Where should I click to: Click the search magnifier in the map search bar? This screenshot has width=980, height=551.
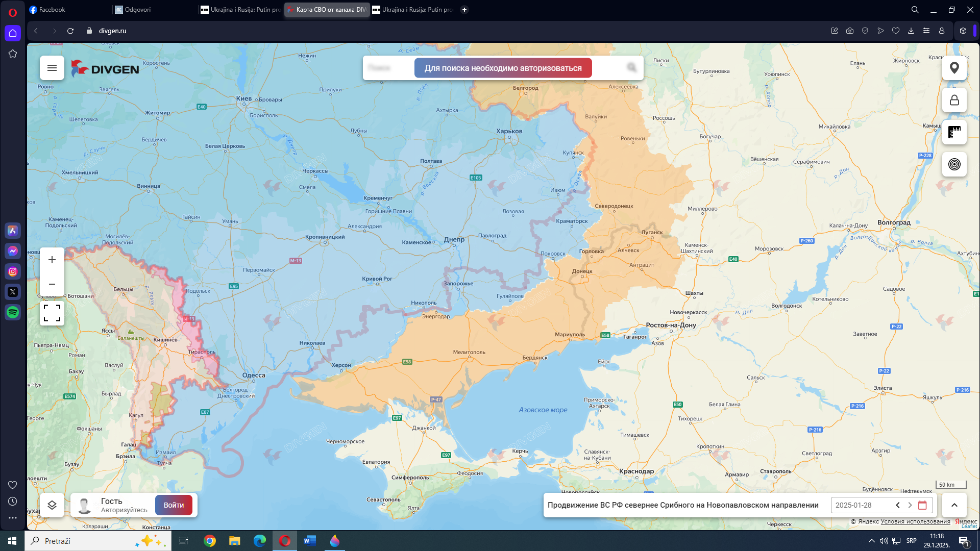coord(632,68)
